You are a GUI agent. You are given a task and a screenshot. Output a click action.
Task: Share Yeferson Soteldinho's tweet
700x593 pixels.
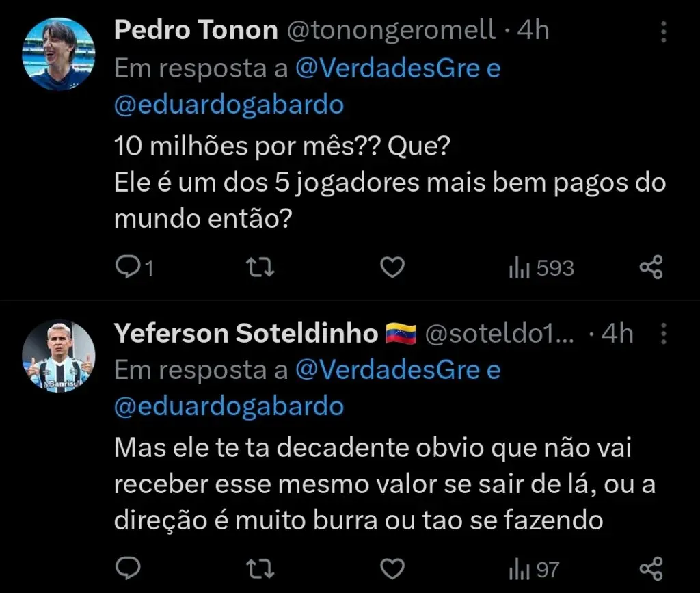click(651, 568)
